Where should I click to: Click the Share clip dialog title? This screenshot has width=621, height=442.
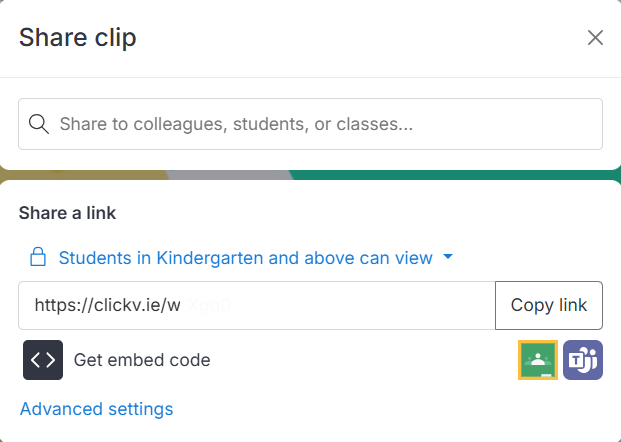78,38
